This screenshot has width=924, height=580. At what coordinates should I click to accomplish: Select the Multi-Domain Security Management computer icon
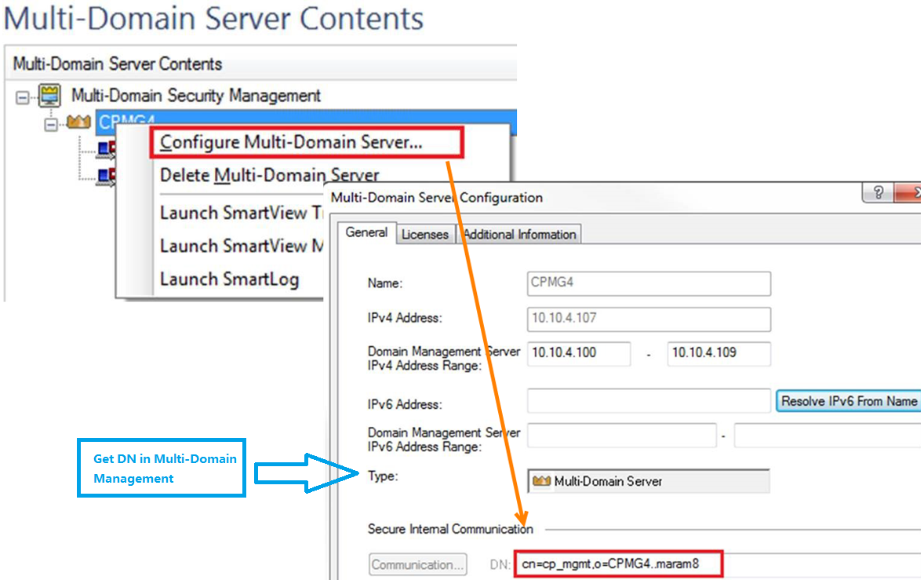[50, 96]
